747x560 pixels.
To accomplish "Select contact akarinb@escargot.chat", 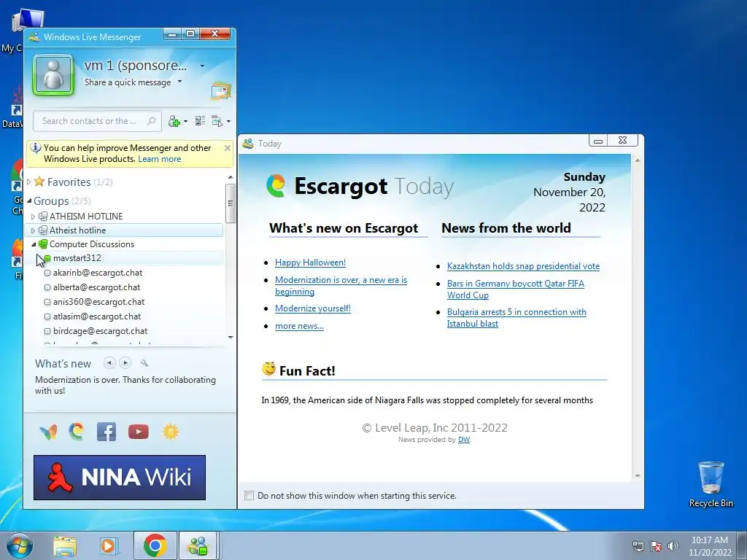I will pos(98,273).
